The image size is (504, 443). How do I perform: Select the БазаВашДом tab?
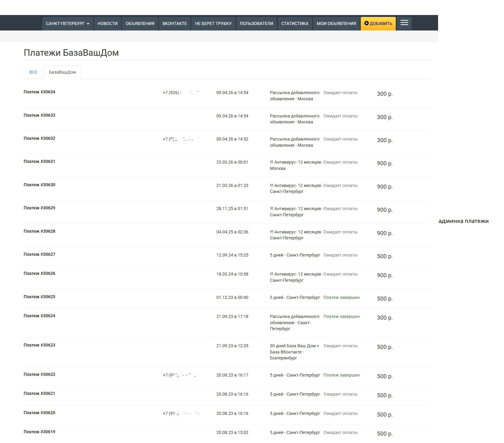[x=62, y=72]
